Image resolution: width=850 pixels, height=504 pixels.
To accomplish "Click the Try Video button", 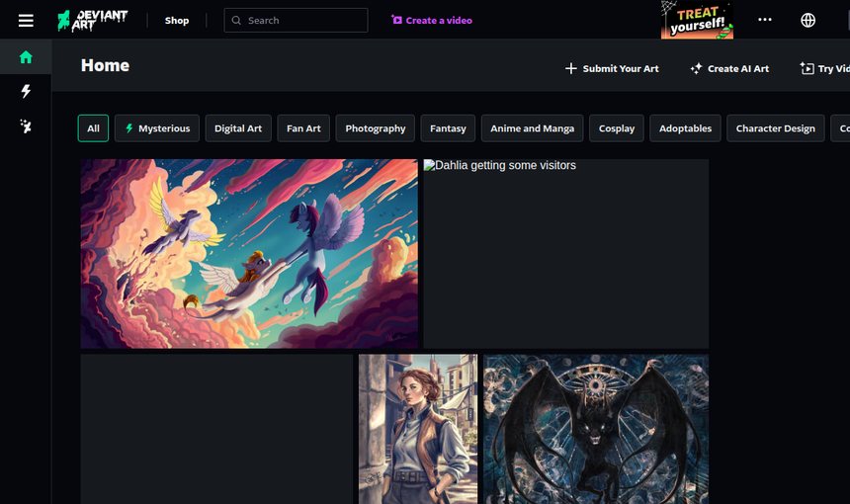I will click(x=824, y=69).
